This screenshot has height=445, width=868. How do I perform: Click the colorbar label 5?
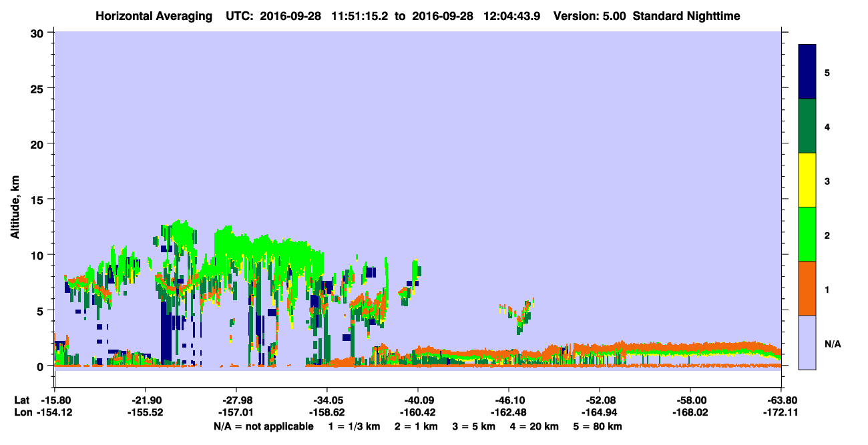point(827,72)
